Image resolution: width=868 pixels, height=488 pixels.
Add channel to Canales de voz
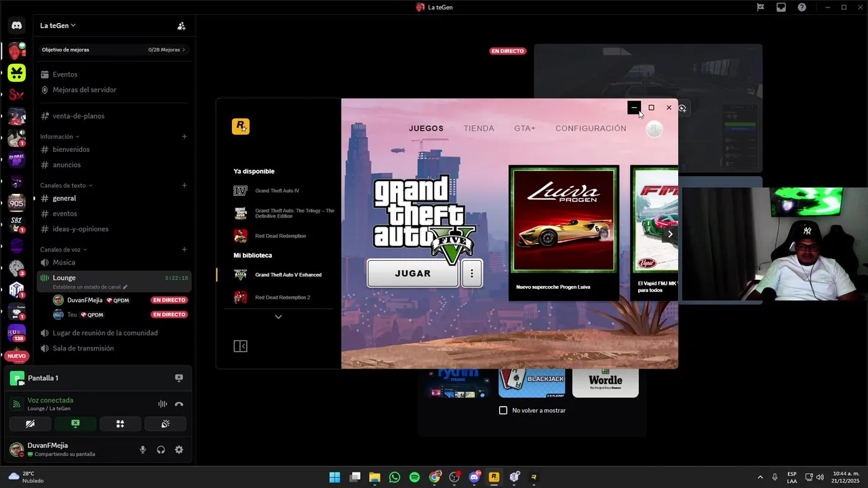(x=184, y=249)
